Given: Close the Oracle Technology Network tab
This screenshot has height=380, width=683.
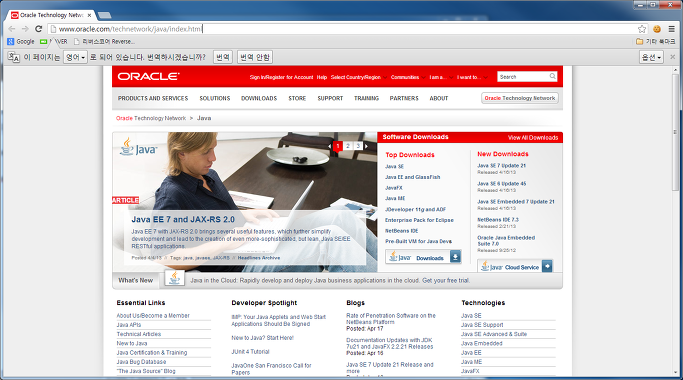Looking at the screenshot, I should [x=89, y=15].
